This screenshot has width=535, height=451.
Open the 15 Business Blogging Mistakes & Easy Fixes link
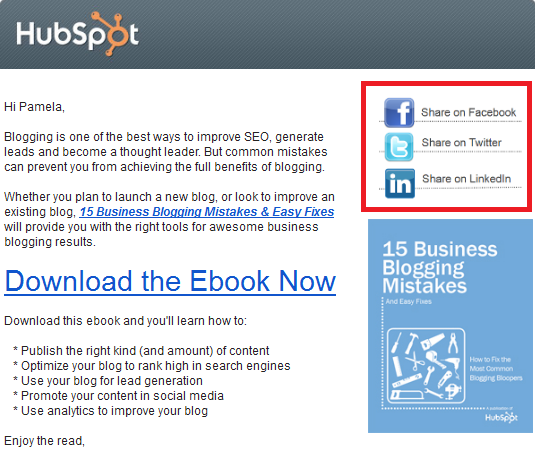point(207,212)
